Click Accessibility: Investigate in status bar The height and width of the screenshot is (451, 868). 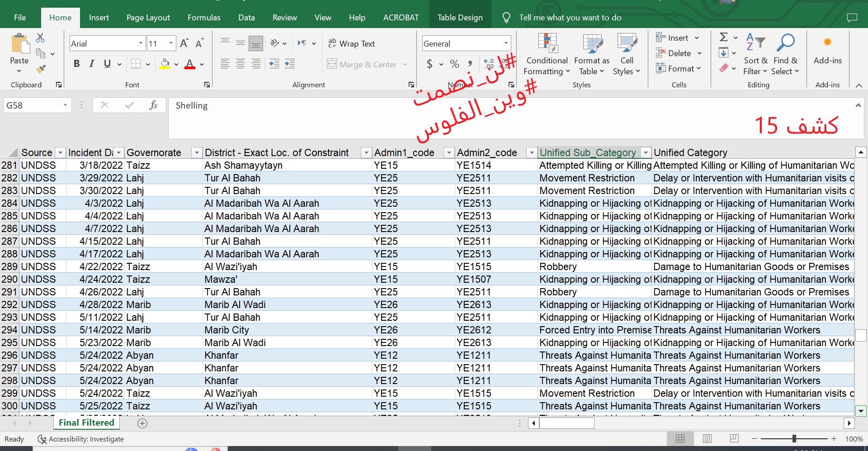pos(80,439)
